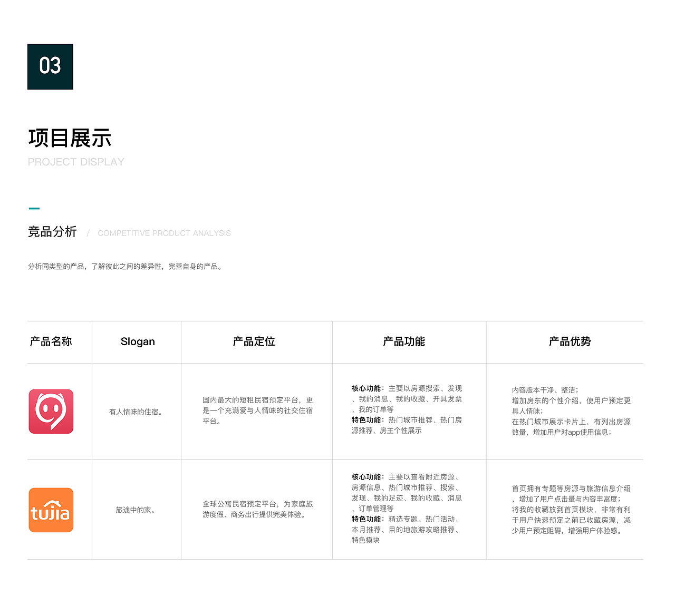The width and height of the screenshot is (675, 616).
Task: Click the orange tujia app icon
Action: (x=51, y=510)
